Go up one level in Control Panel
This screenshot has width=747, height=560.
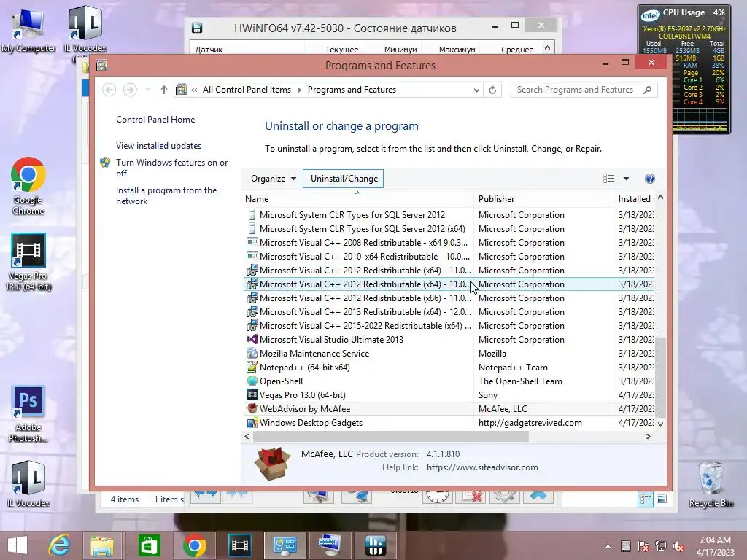pos(164,90)
